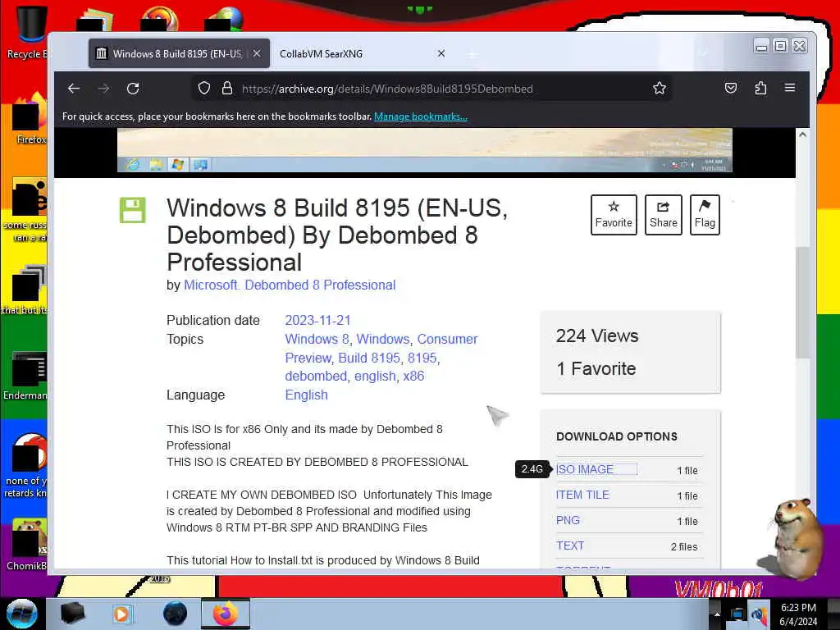This screenshot has width=840, height=630.
Task: Open Build 8195 topic link
Action: [369, 358]
